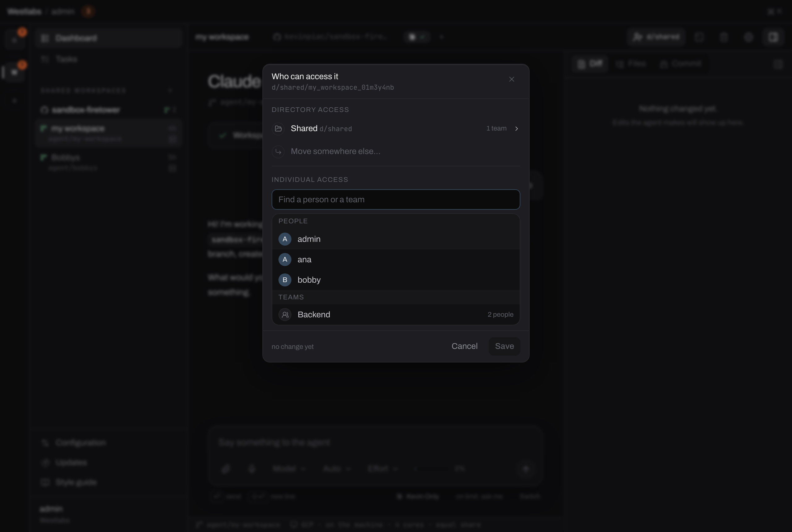
Task: Select Move somewhere else option
Action: pyautogui.click(x=396, y=151)
